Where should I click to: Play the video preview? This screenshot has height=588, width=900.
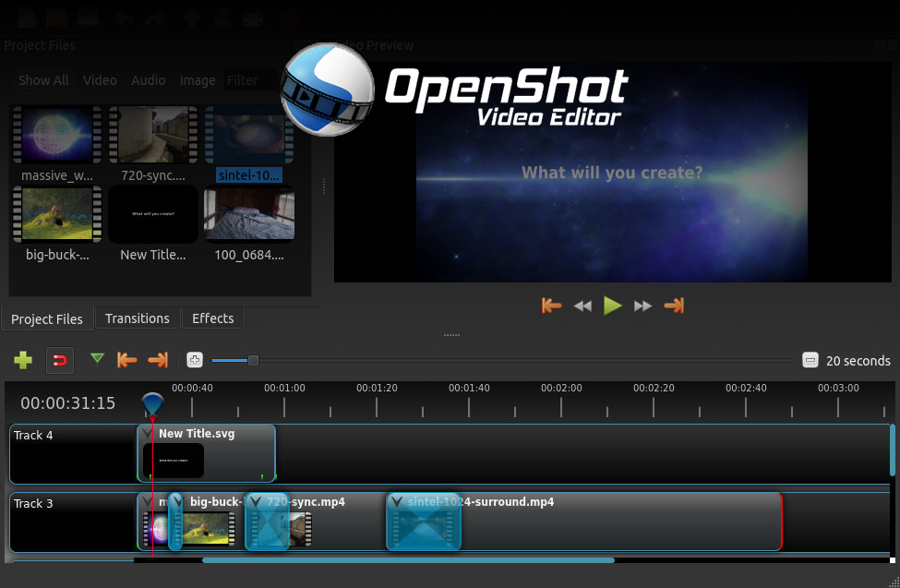point(612,306)
